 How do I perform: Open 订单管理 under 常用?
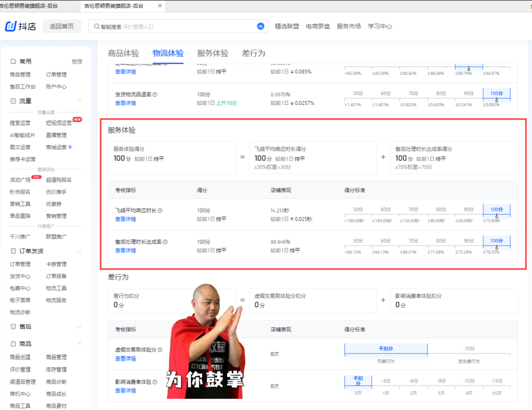click(56, 75)
